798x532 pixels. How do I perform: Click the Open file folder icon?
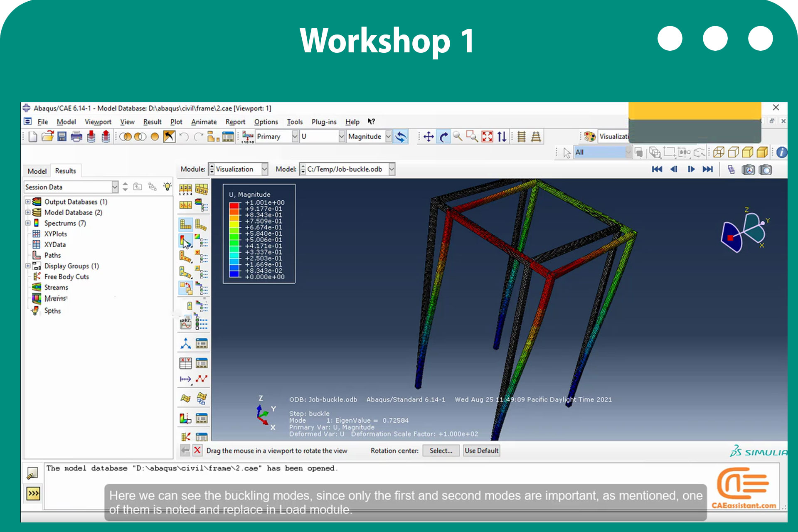(47, 137)
